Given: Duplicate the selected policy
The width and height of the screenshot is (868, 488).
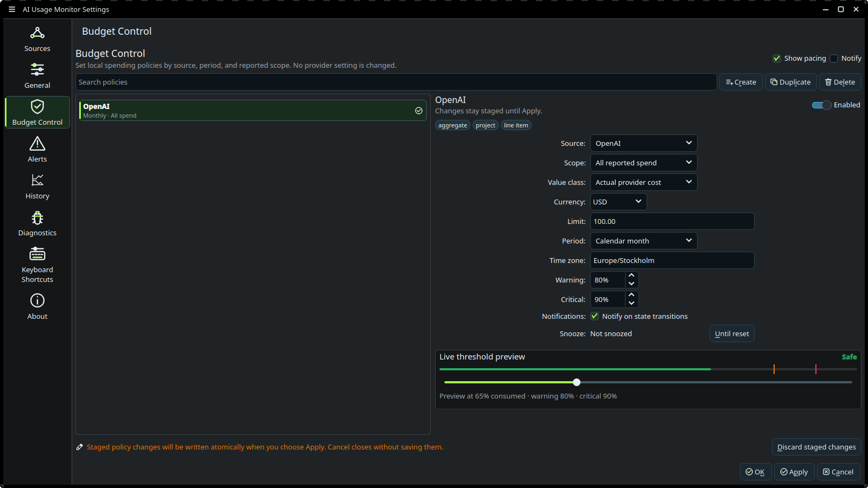Looking at the screenshot, I should (790, 82).
